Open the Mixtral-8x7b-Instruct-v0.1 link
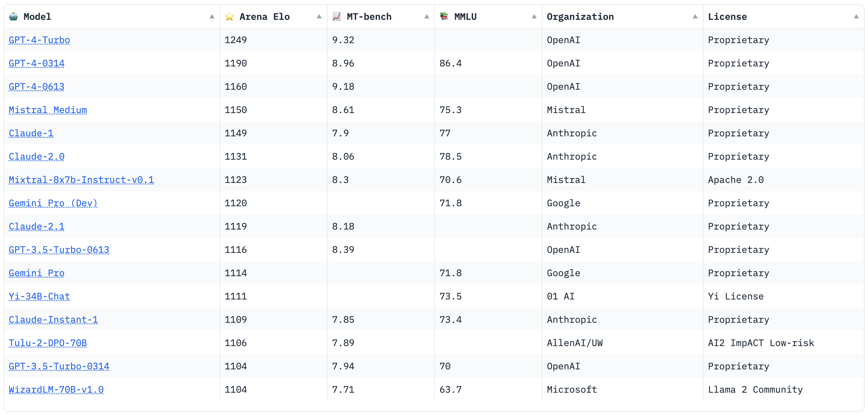Screen dimensions: 868x416 point(81,180)
